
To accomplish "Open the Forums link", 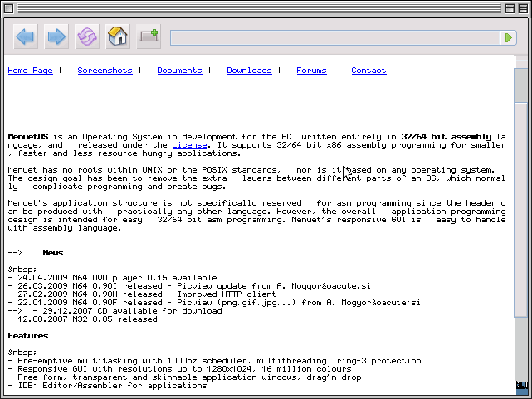I will coord(311,71).
